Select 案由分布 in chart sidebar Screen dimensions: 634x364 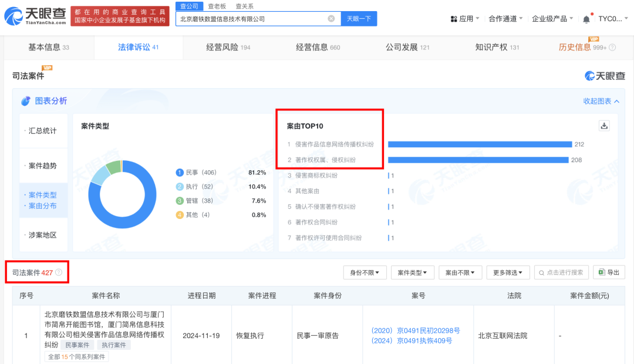(x=42, y=206)
